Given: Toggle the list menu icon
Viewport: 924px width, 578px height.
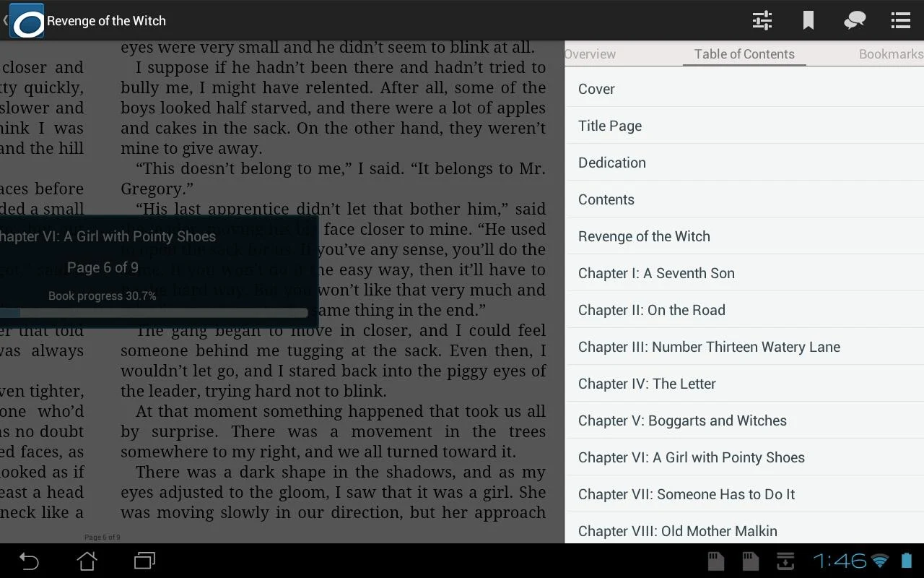Looking at the screenshot, I should [x=901, y=20].
